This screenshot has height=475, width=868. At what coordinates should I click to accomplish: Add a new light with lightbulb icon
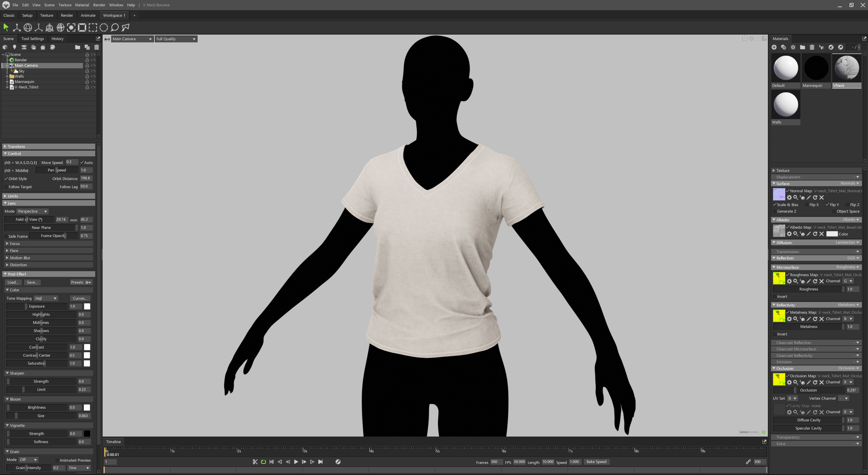tap(14, 47)
